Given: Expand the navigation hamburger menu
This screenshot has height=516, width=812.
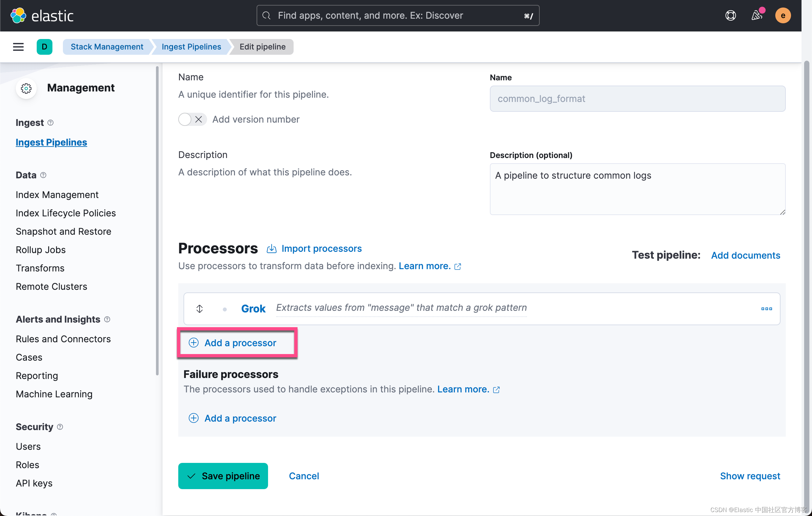Looking at the screenshot, I should pyautogui.click(x=18, y=47).
